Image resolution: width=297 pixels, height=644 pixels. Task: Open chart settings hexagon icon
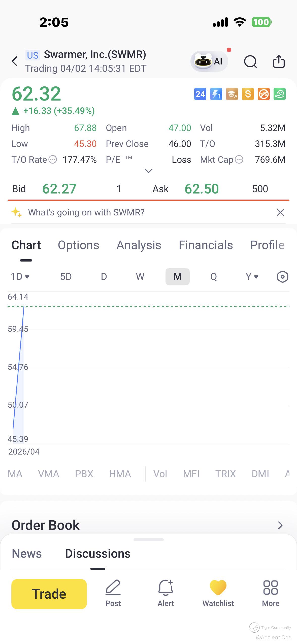[x=282, y=277]
